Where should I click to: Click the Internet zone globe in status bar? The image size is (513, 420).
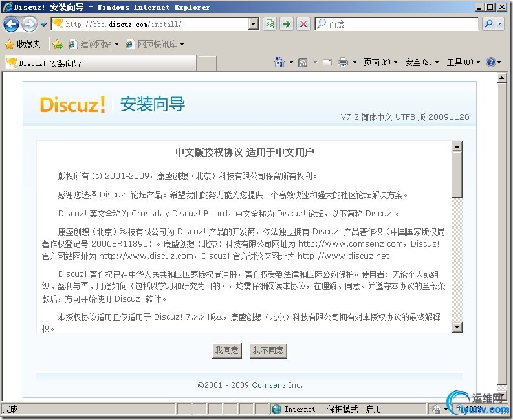click(276, 409)
